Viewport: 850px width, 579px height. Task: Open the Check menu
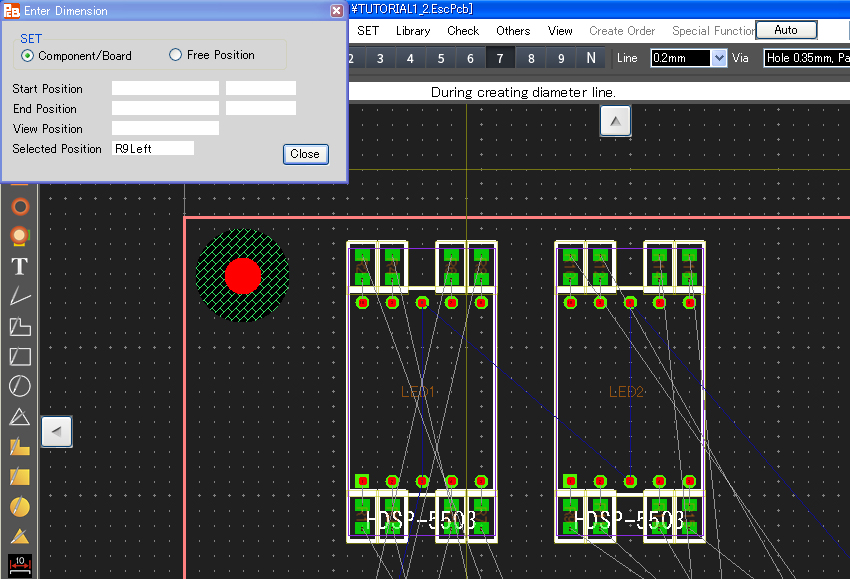click(463, 31)
